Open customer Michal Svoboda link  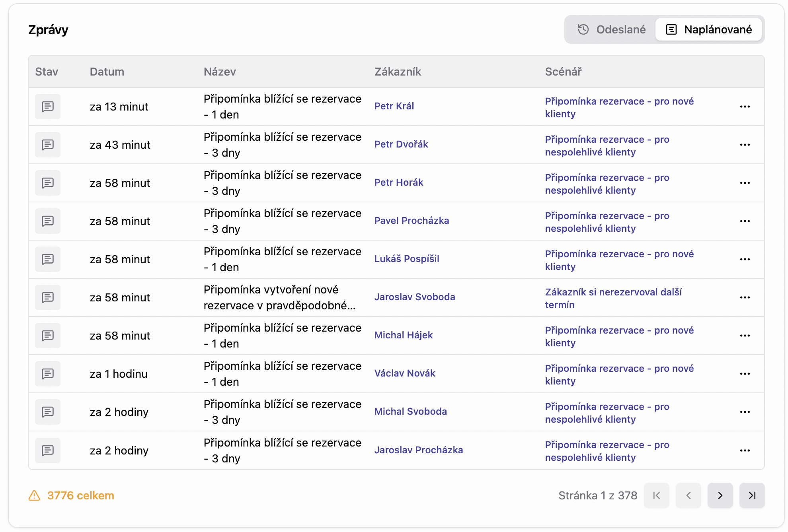point(410,412)
